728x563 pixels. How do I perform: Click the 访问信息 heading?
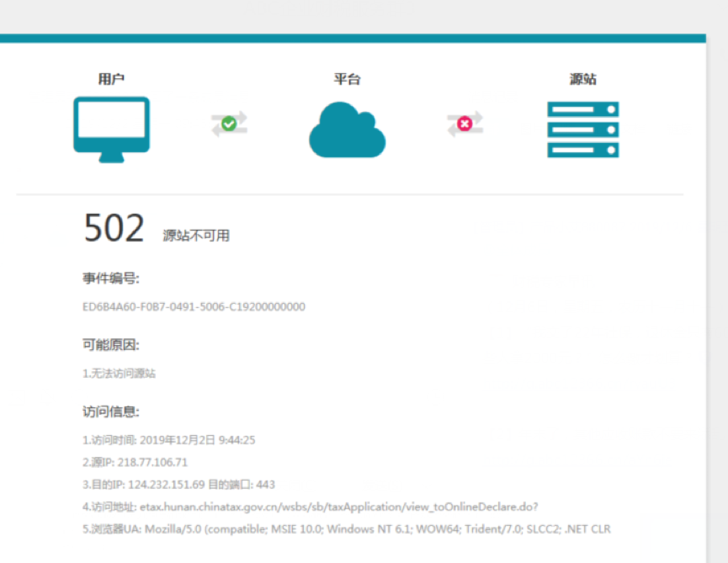[111, 412]
